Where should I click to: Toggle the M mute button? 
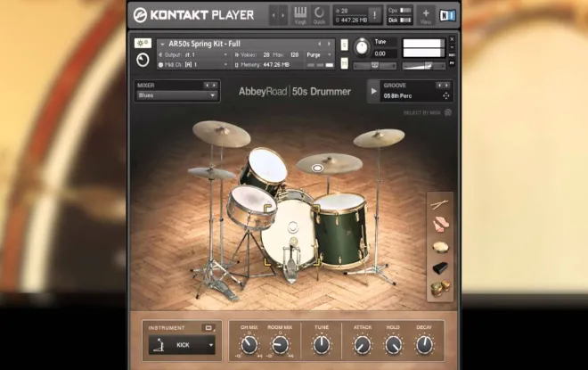[344, 63]
